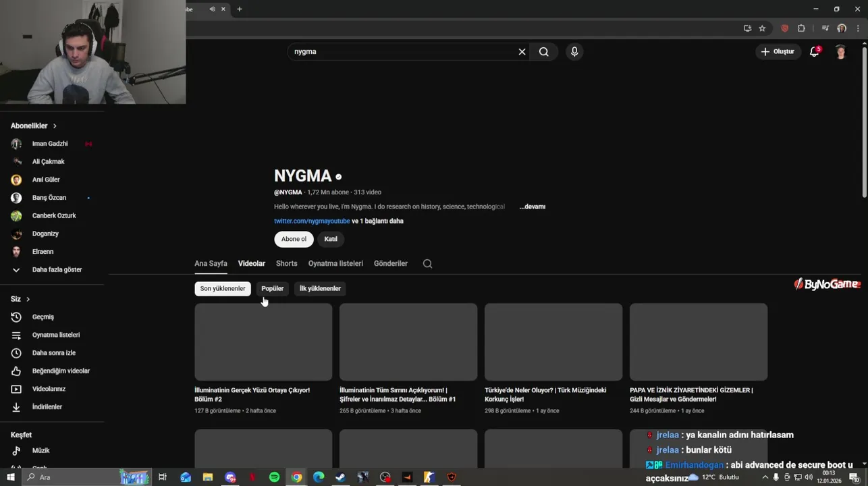
Task: Mute the browser tab audio icon
Action: (x=212, y=9)
